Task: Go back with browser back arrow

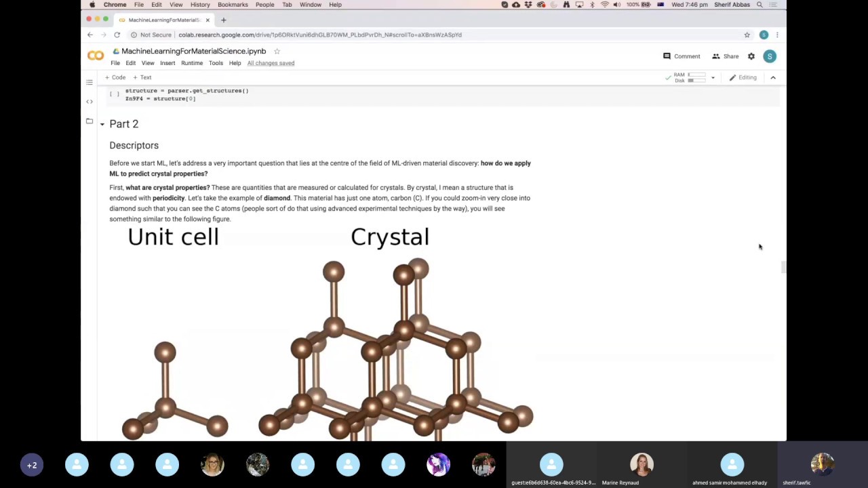Action: point(90,35)
